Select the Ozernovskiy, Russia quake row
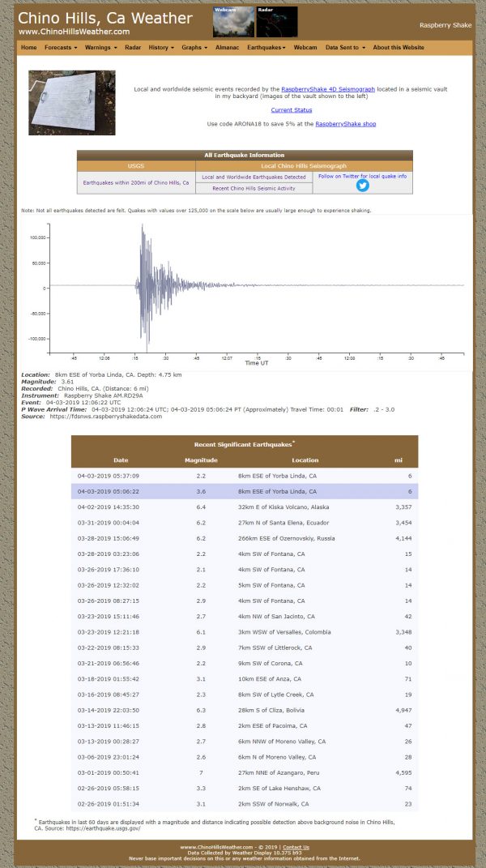The width and height of the screenshot is (486, 868). click(245, 539)
